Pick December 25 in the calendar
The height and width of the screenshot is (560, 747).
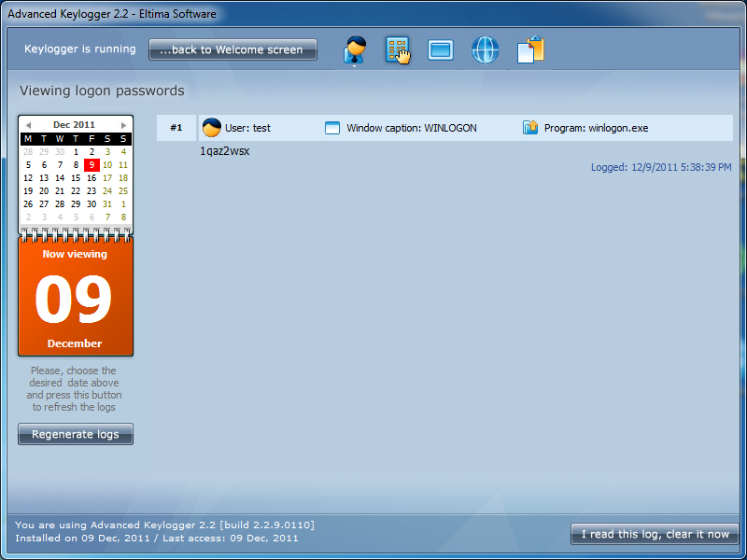tap(123, 191)
